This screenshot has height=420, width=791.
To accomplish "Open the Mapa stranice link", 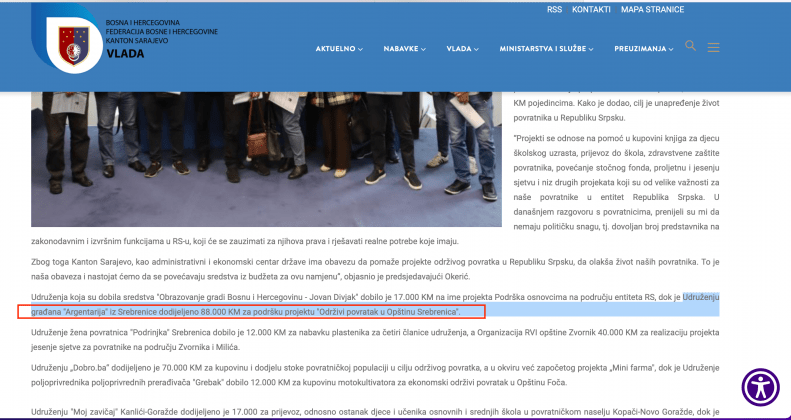I will (x=653, y=9).
